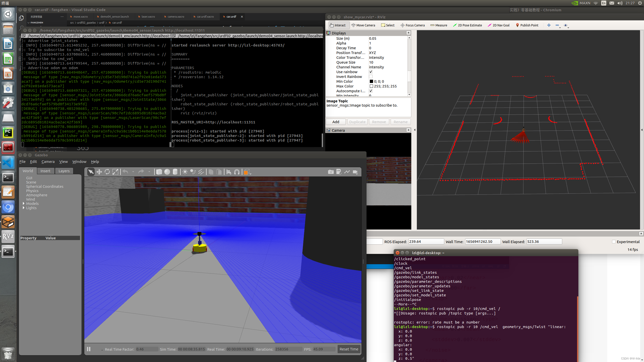Open Gazebo undo history dropdown arrow

(x=133, y=172)
